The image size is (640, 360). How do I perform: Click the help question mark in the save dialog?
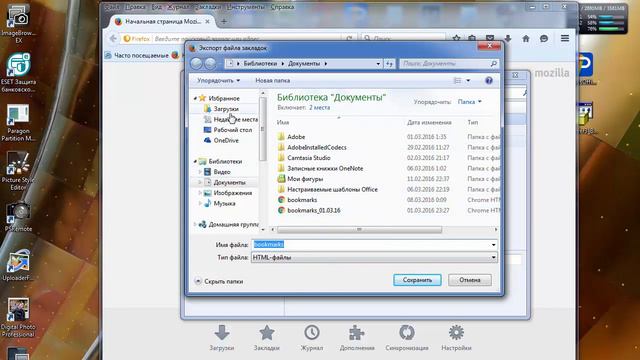point(489,80)
